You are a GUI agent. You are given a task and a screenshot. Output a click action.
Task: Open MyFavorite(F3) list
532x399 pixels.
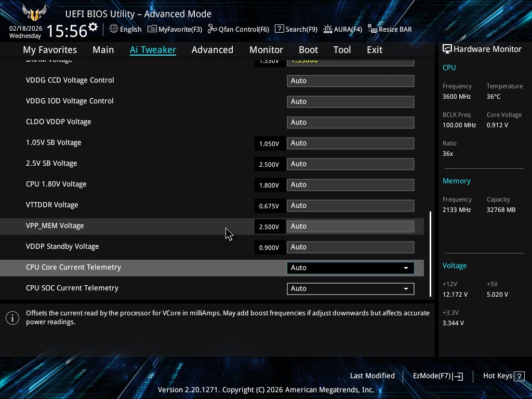175,29
